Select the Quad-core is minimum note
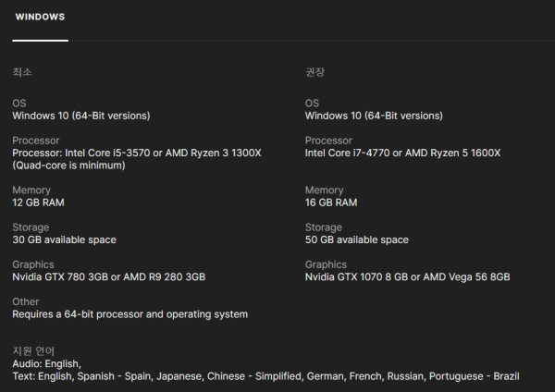The width and height of the screenshot is (555, 392). 68,165
